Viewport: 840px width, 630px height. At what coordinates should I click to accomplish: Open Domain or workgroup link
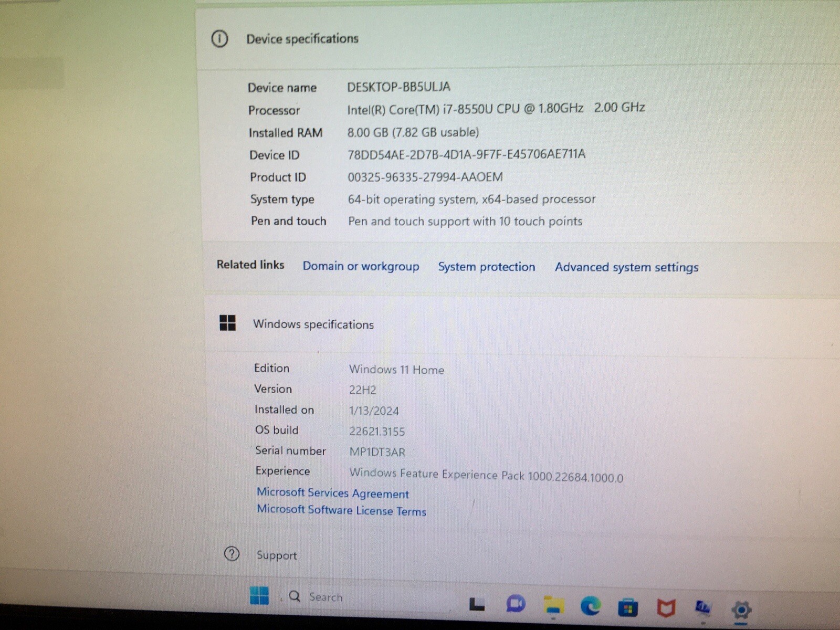361,266
